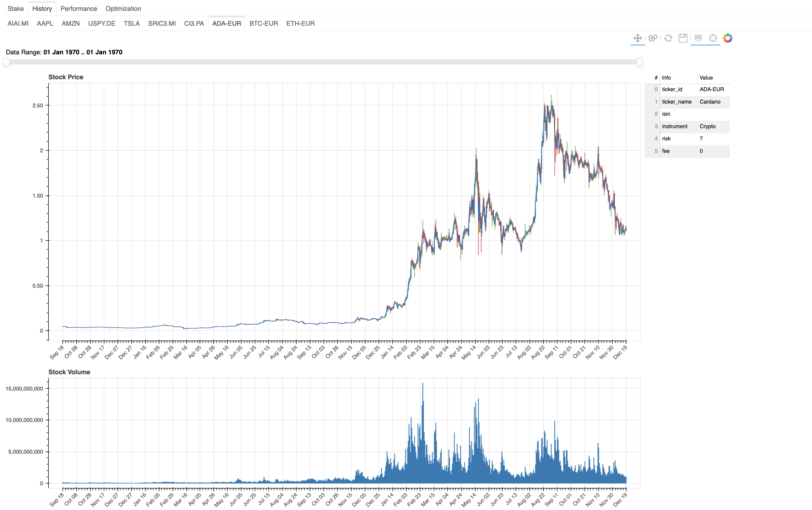Click the ETH-EUR ticker tab
Viewport: 812px width, 510px height.
[x=300, y=23]
